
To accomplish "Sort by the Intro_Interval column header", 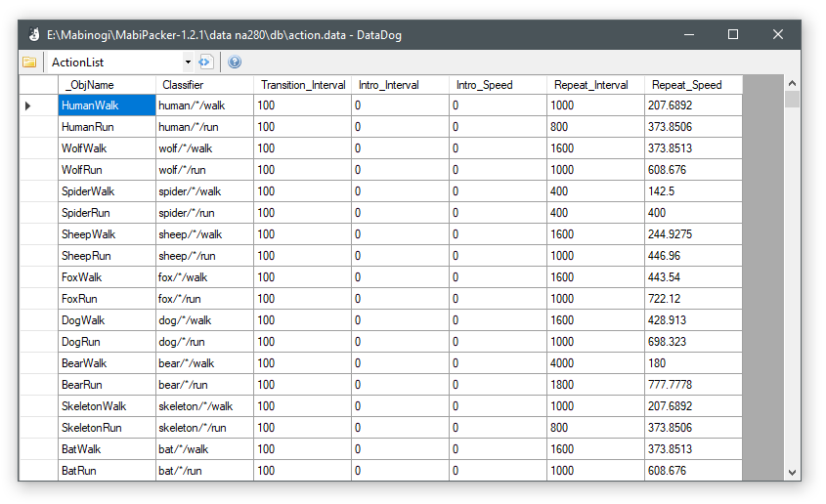I will 400,85.
